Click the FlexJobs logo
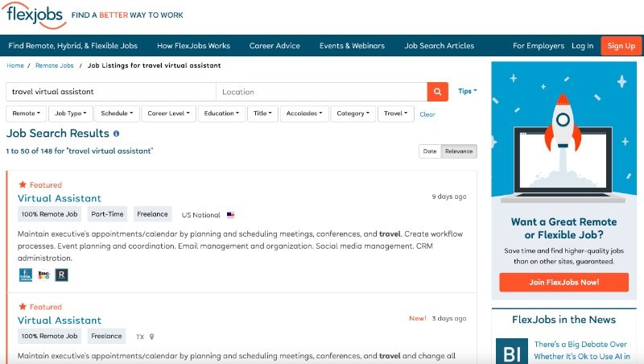Viewport: 644px width, 364px height. pos(35,15)
